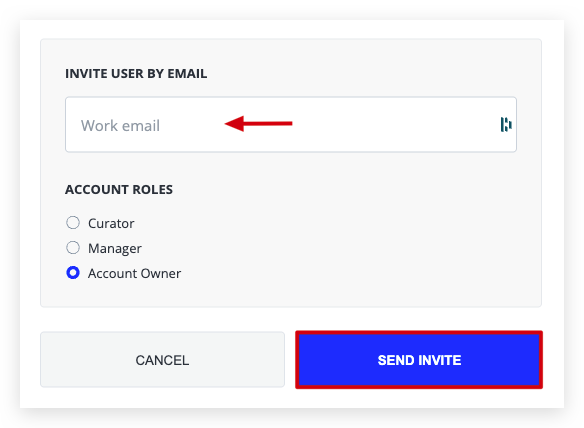Click the Manager role label text

pyautogui.click(x=115, y=248)
